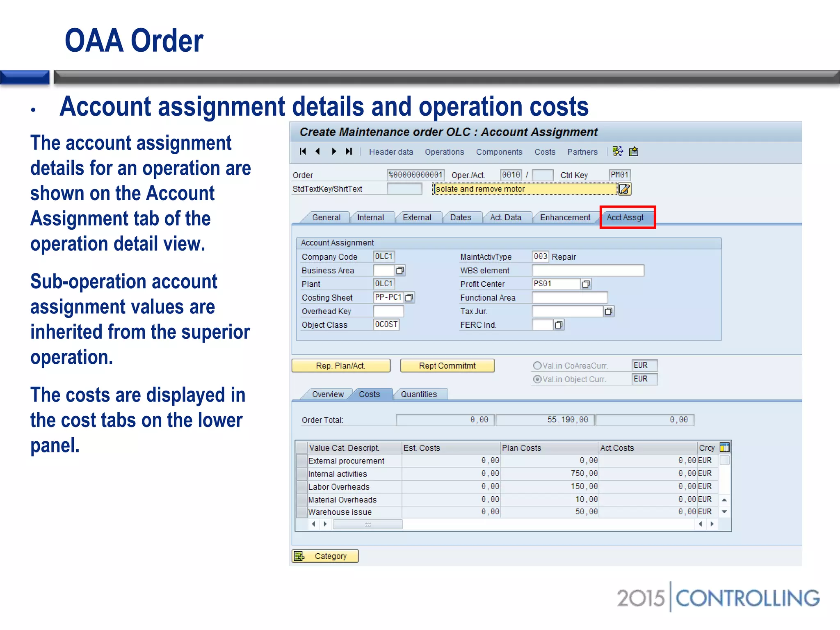The height and width of the screenshot is (630, 840).
Task: Click the Rep. Plan/Act. button
Action: pyautogui.click(x=341, y=365)
